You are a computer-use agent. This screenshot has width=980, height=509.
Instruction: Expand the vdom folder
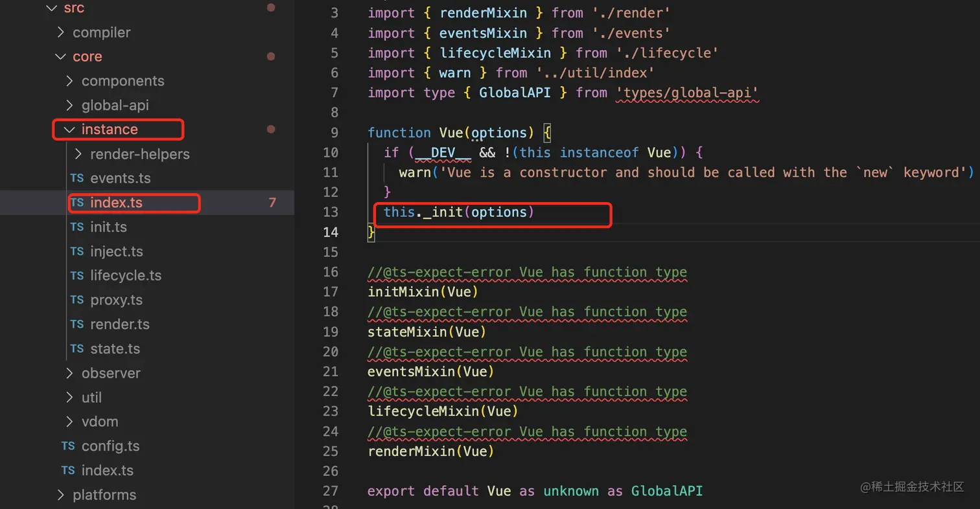point(69,422)
